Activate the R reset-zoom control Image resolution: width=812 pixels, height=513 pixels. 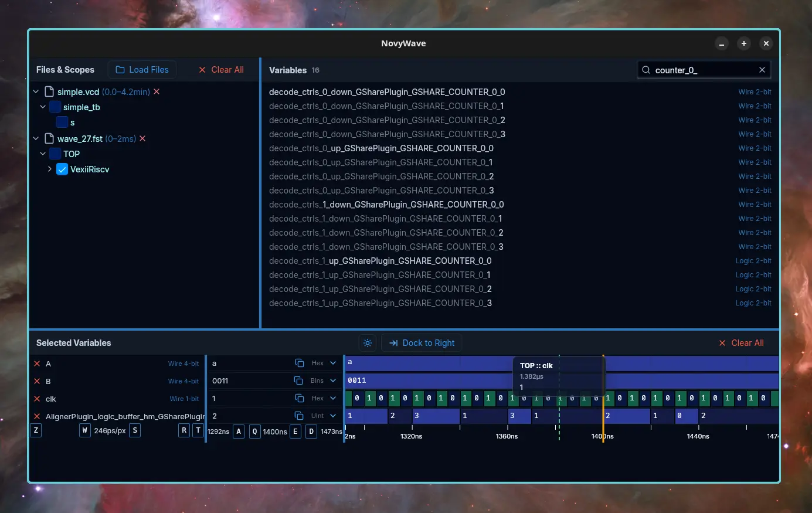[184, 430]
